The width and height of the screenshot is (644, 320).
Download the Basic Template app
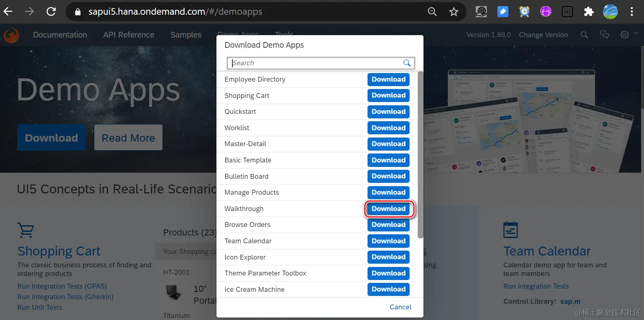click(388, 160)
